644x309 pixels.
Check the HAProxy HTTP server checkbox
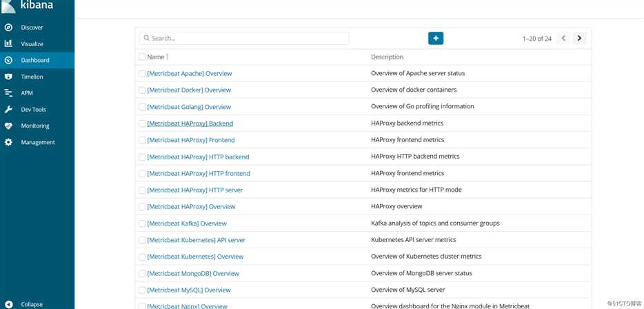[x=142, y=190]
